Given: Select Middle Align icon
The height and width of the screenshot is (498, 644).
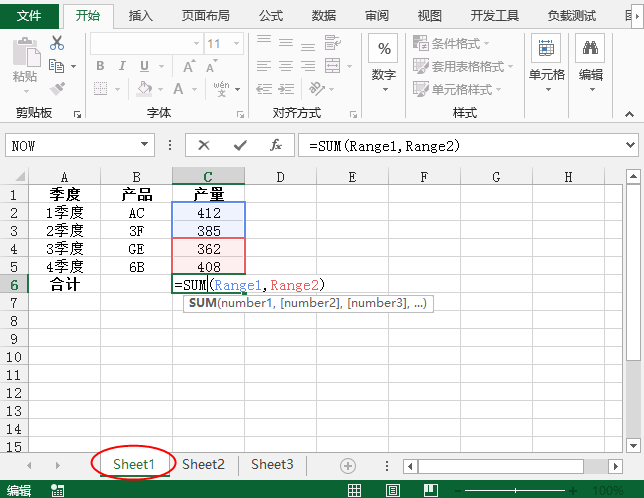Looking at the screenshot, I should pyautogui.click(x=286, y=43).
